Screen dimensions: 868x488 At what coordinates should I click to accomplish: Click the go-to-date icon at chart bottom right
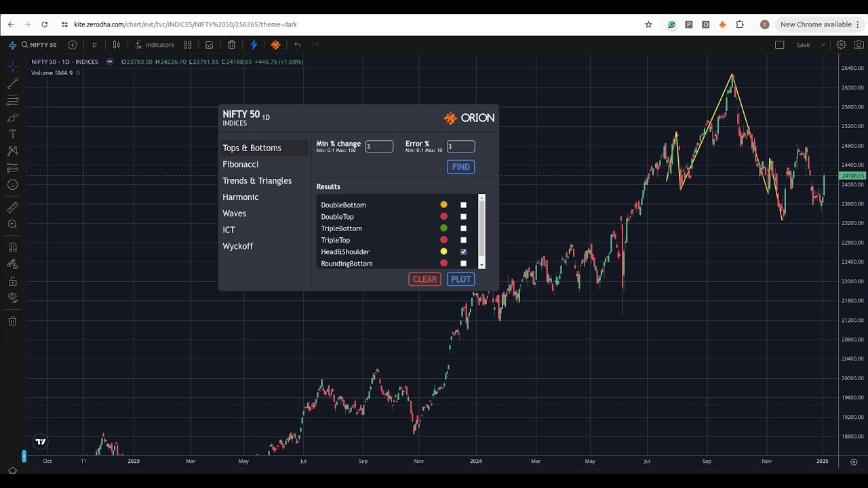(x=853, y=462)
